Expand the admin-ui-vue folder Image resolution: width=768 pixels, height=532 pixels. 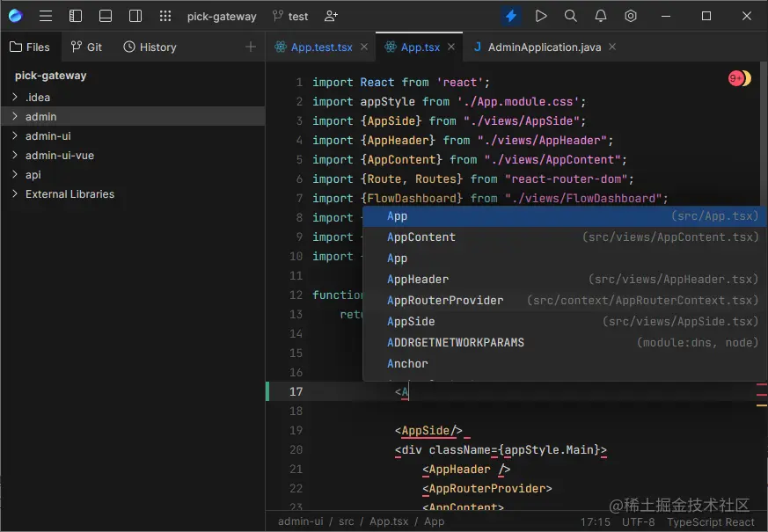pyautogui.click(x=15, y=155)
